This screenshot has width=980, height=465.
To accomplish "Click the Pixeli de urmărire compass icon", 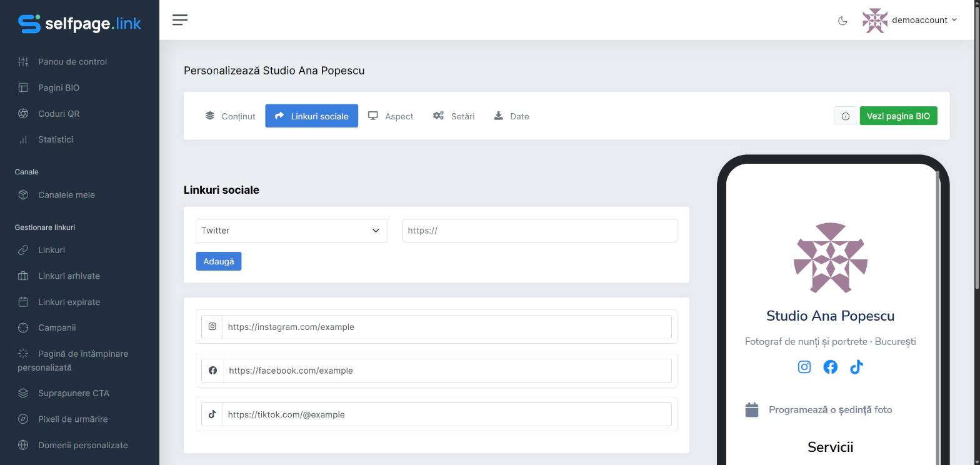I will [23, 419].
